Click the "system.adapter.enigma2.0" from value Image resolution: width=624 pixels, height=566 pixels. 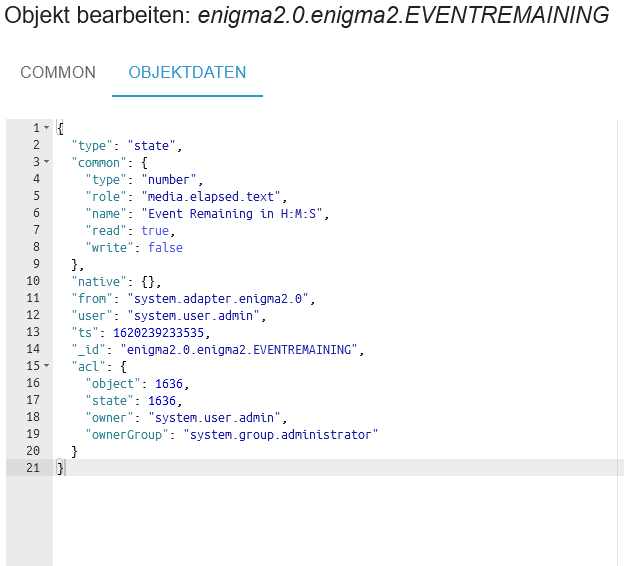click(218, 299)
